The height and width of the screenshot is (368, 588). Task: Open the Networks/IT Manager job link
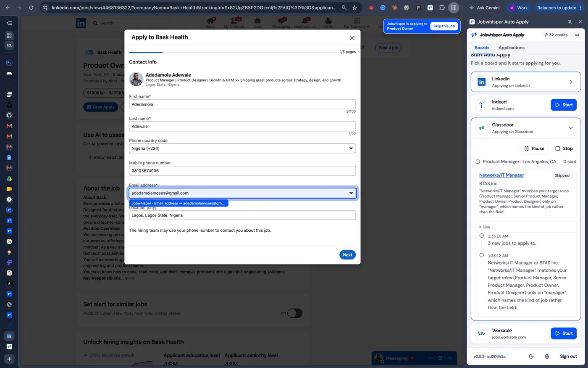click(x=501, y=175)
